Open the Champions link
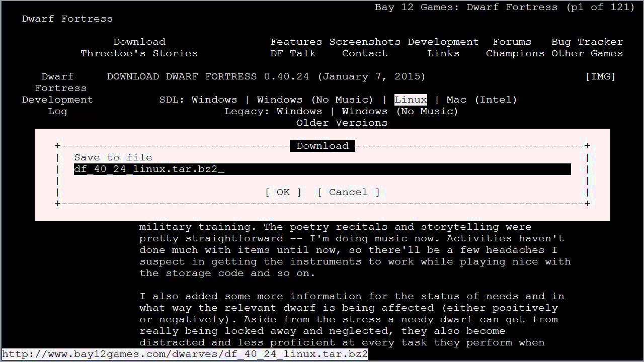Image resolution: width=644 pixels, height=362 pixels. (x=515, y=53)
